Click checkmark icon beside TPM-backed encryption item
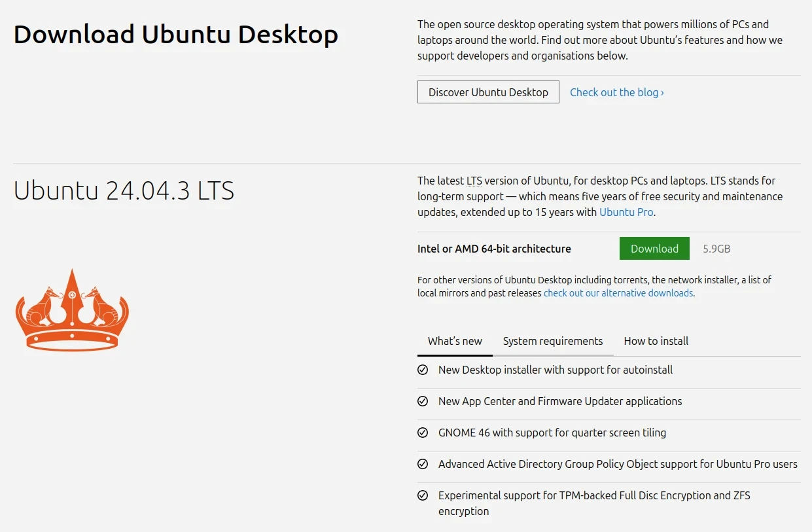812x532 pixels. click(423, 495)
